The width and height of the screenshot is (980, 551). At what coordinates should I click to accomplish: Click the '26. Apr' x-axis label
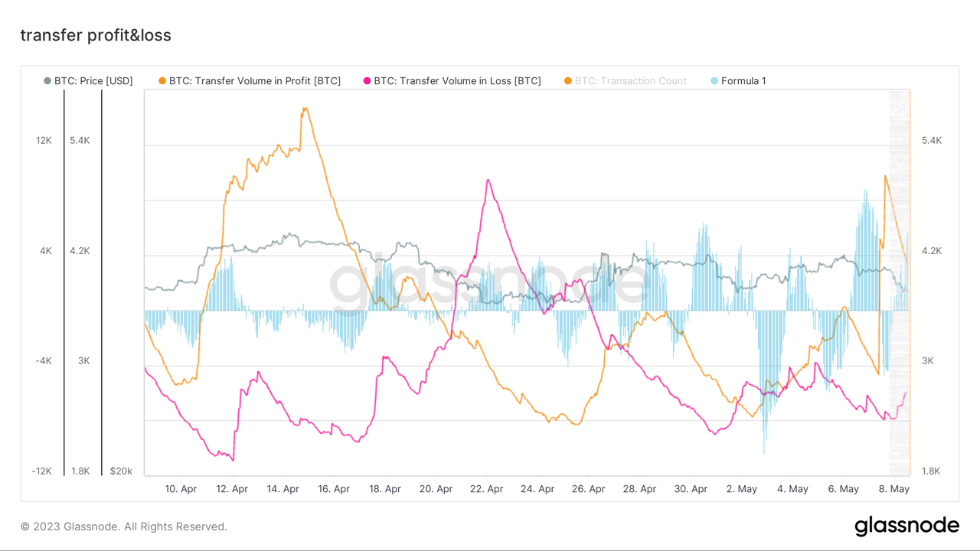tap(589, 489)
